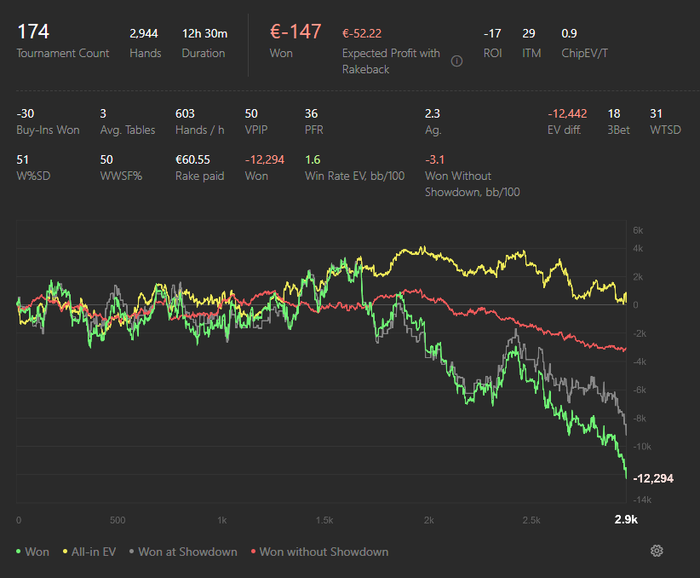Click the 6k y-axis label
The width and height of the screenshot is (700, 578).
click(x=638, y=230)
